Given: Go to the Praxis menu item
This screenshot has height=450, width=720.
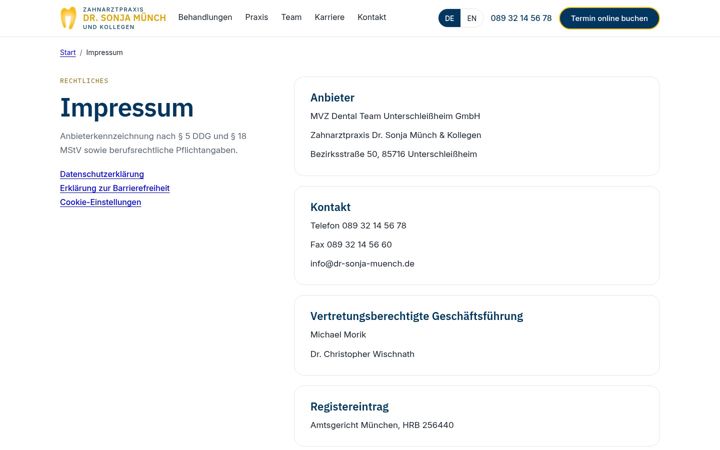Looking at the screenshot, I should [257, 17].
